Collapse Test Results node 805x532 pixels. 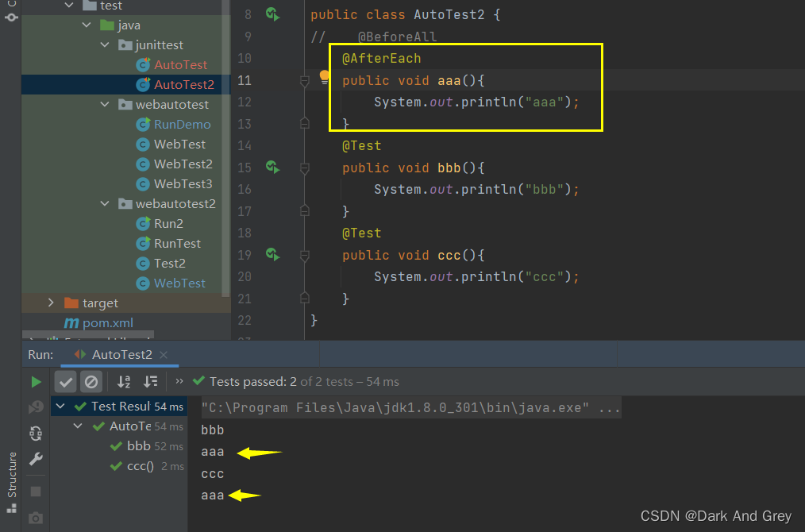pyautogui.click(x=60, y=407)
